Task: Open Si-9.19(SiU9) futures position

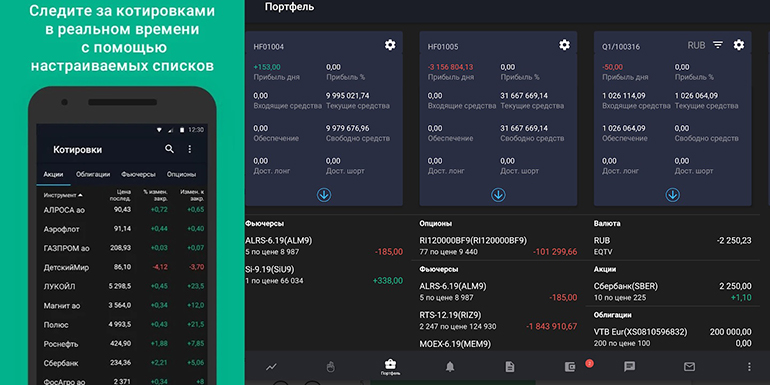Action: [324, 275]
